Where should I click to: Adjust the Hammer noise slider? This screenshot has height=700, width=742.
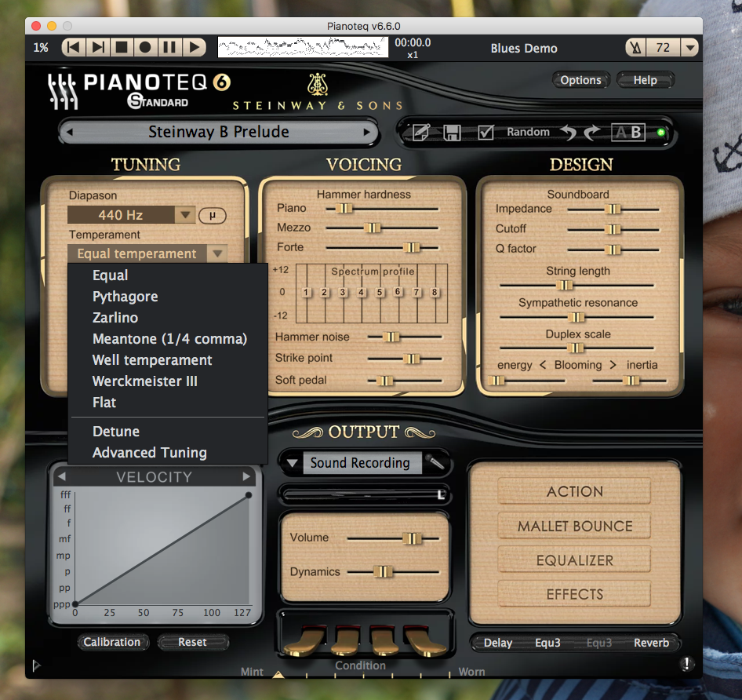click(x=391, y=337)
